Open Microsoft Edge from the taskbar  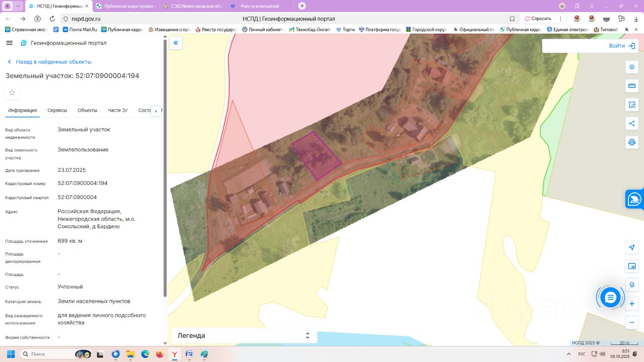(145, 354)
